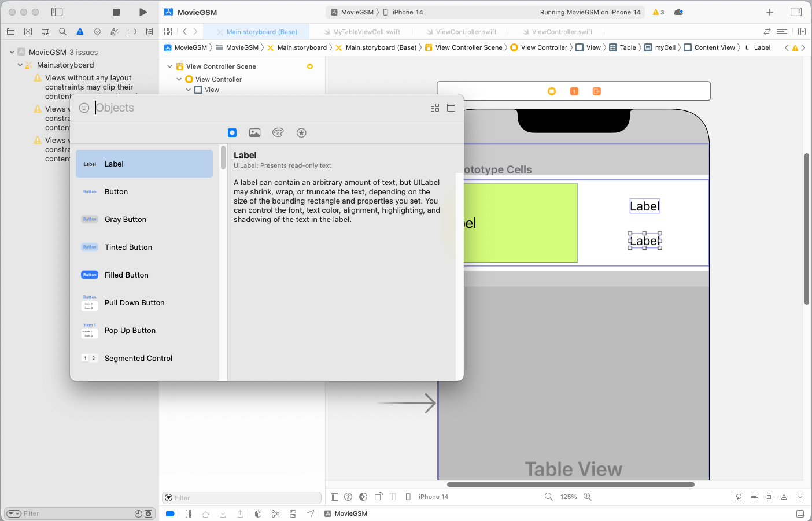This screenshot has width=812, height=521.
Task: Toggle the library details pane view
Action: point(451,108)
